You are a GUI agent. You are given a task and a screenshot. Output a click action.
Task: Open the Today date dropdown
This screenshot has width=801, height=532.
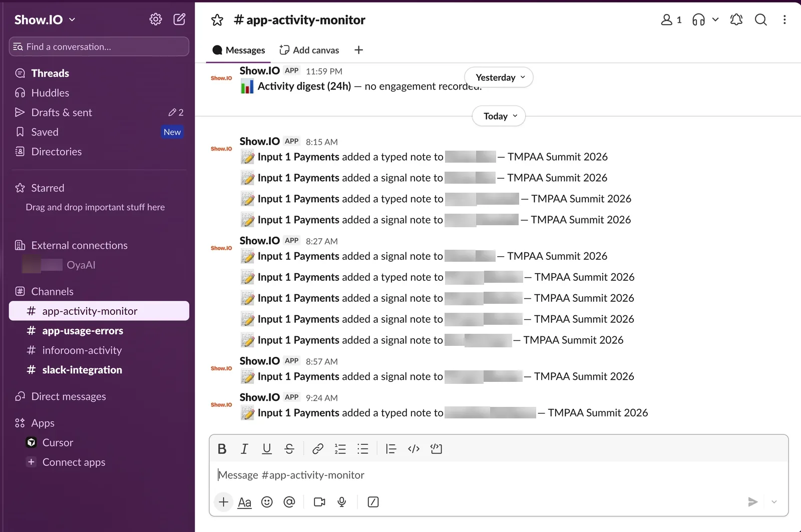click(x=499, y=116)
